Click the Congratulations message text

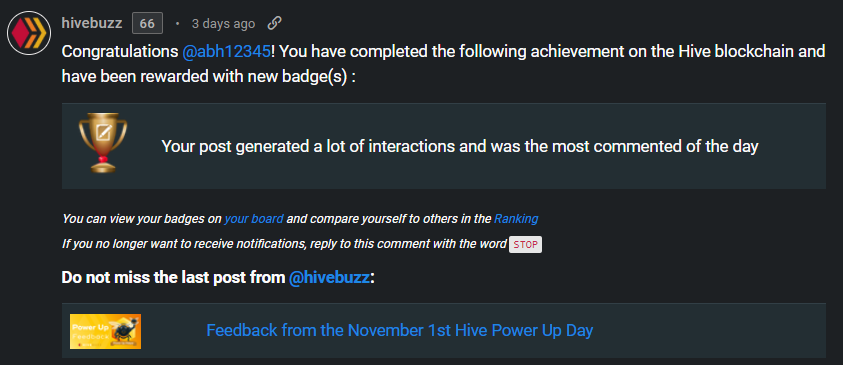[x=443, y=52]
